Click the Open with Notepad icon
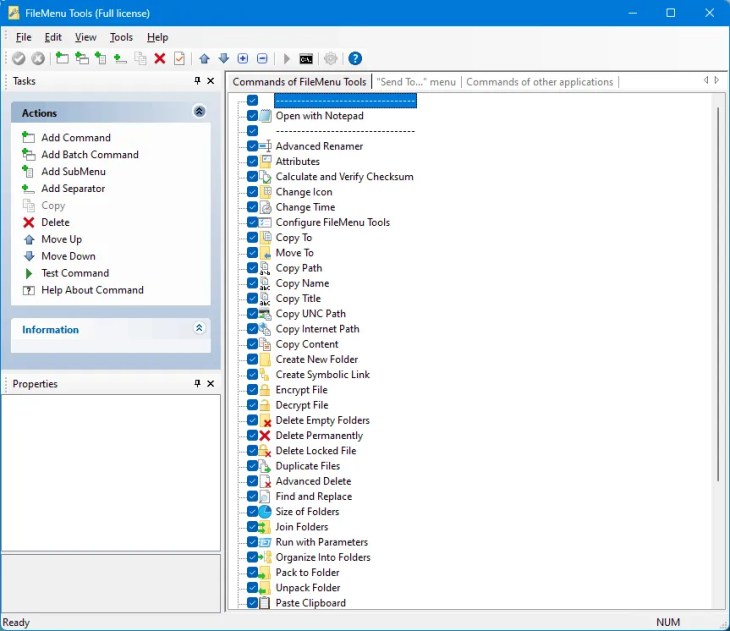This screenshot has width=730, height=631. pyautogui.click(x=265, y=116)
